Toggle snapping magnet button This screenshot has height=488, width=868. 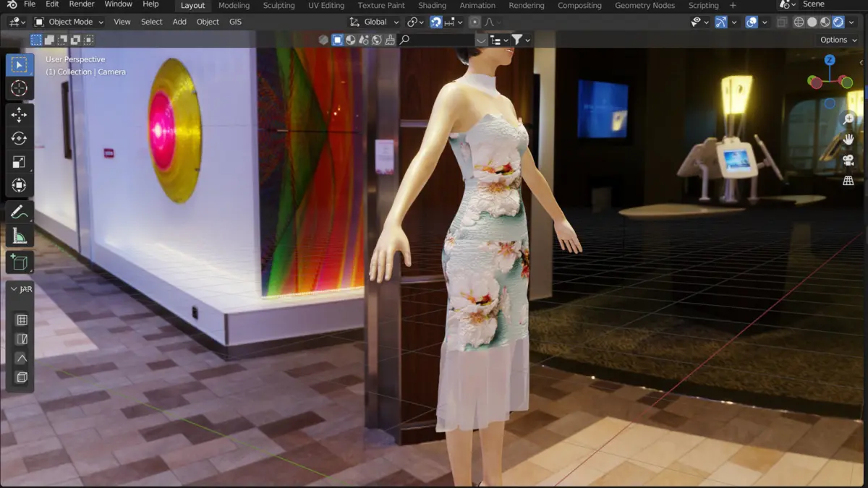tap(435, 22)
